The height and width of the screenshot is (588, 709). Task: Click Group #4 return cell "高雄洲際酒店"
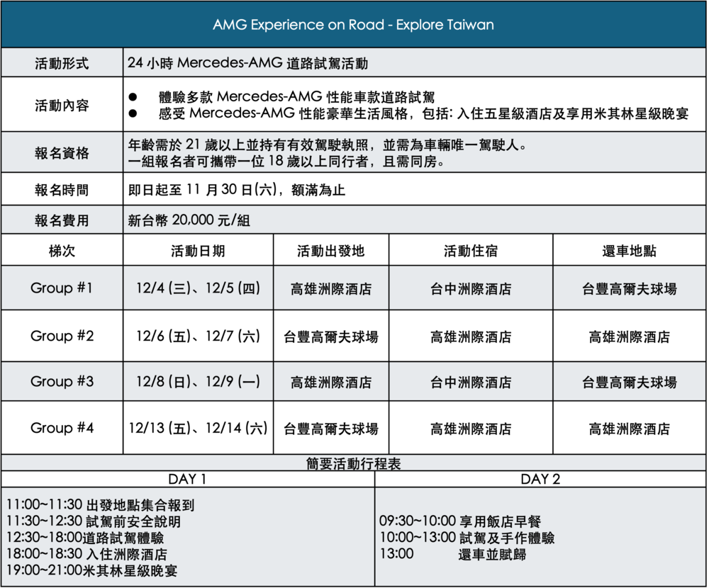tap(629, 429)
